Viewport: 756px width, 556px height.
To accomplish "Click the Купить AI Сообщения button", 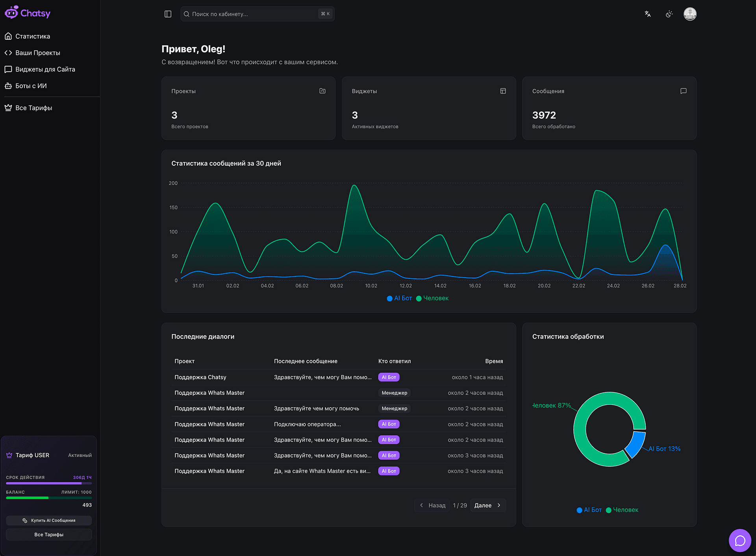I will pyautogui.click(x=48, y=520).
